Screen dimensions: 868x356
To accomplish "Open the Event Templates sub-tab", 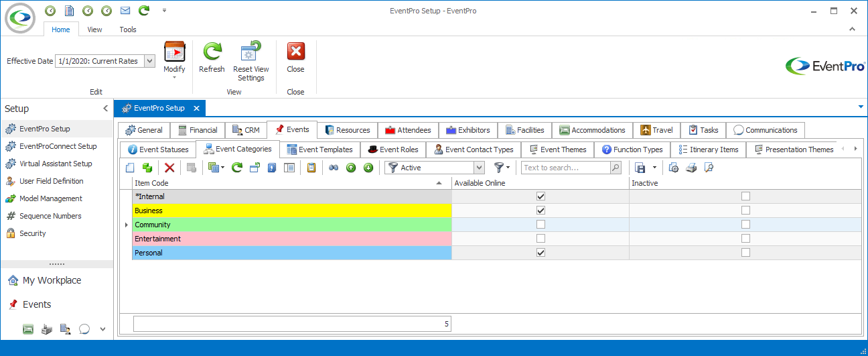I will pos(319,150).
